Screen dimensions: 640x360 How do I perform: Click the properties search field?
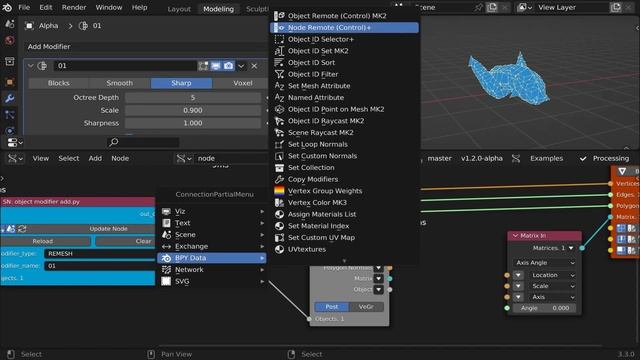pyautogui.click(x=143, y=142)
